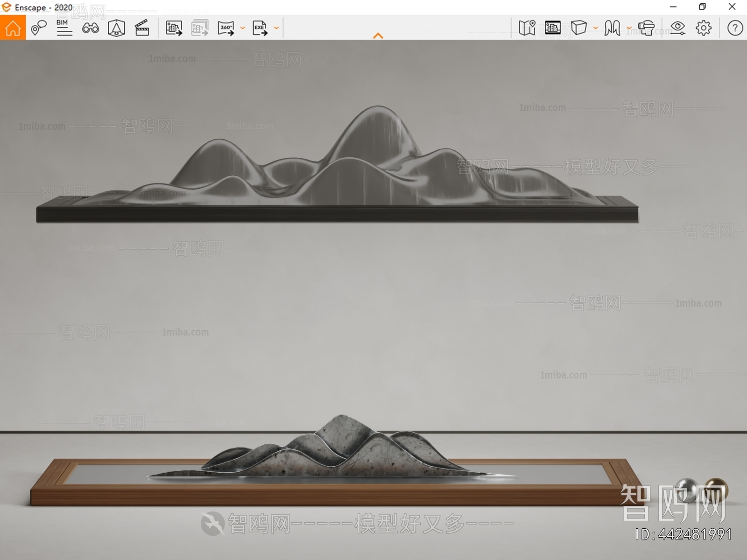The image size is (747, 560).
Task: Open the BIM information panel
Action: 64,28
